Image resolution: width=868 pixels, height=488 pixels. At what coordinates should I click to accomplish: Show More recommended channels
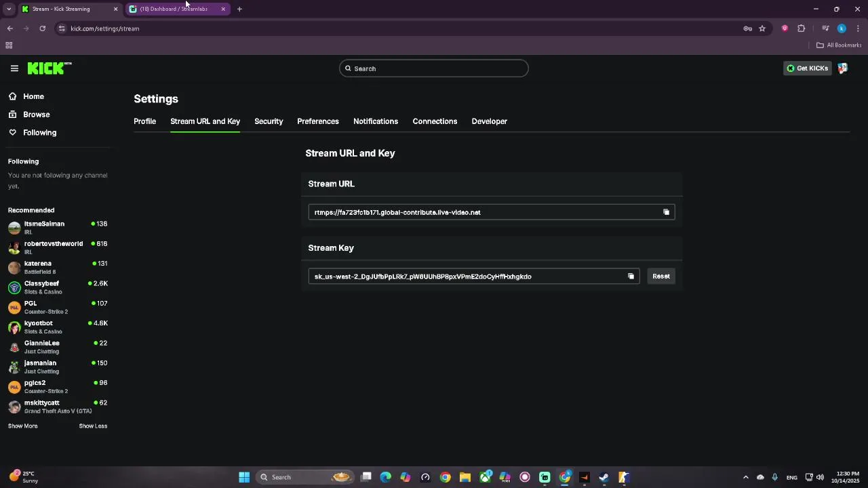pyautogui.click(x=23, y=426)
